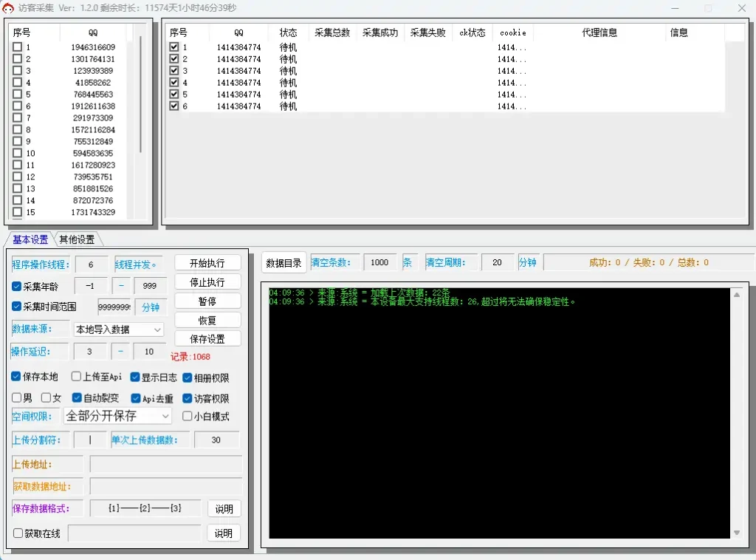Enable the 获取在线 checkbox

point(18,533)
